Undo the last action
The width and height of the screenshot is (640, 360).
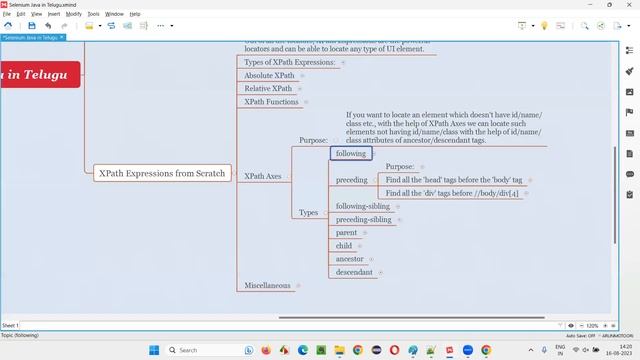(48, 26)
